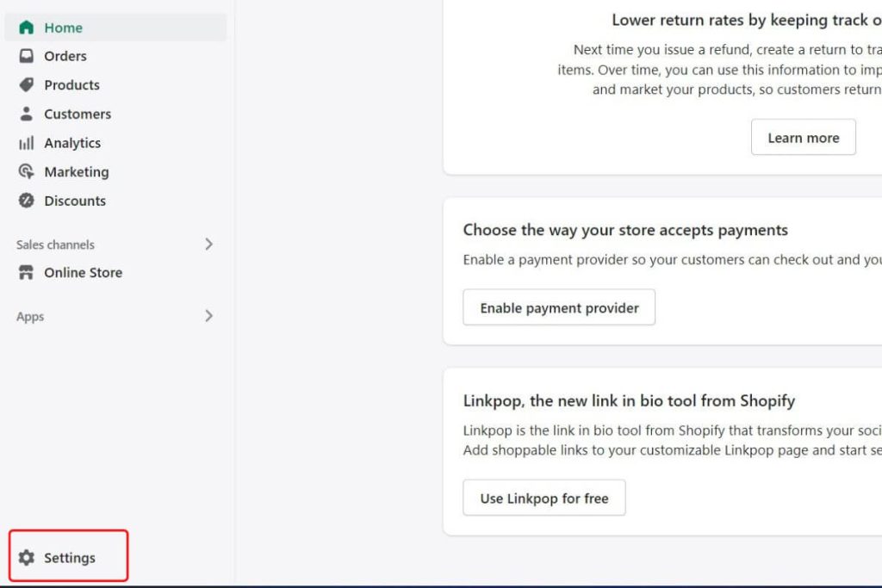Viewport: 882px width, 588px height.
Task: Expand the Sales channels chevron
Action: click(208, 244)
